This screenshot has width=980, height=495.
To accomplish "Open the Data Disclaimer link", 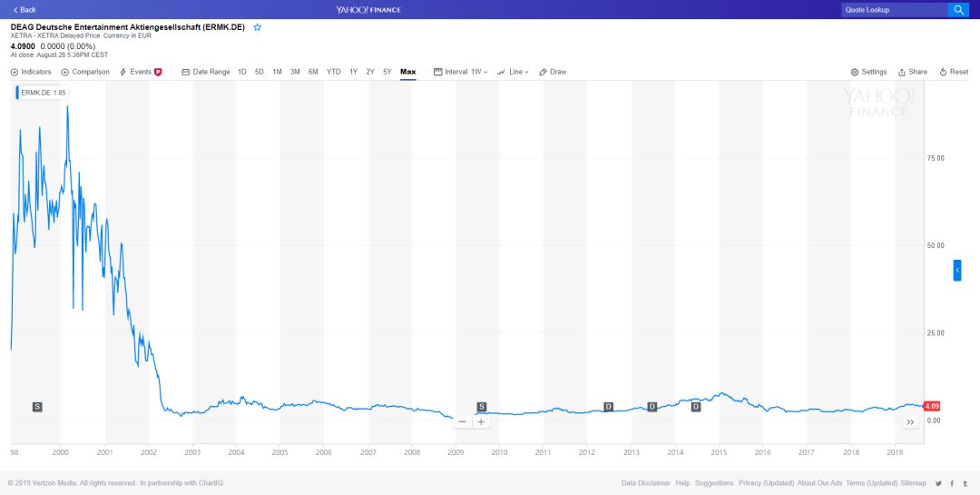I will click(x=646, y=483).
